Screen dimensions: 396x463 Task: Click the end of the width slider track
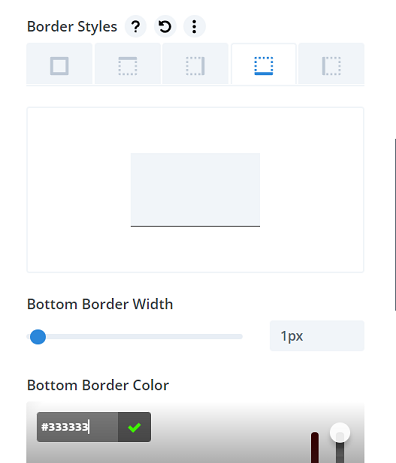pos(241,337)
